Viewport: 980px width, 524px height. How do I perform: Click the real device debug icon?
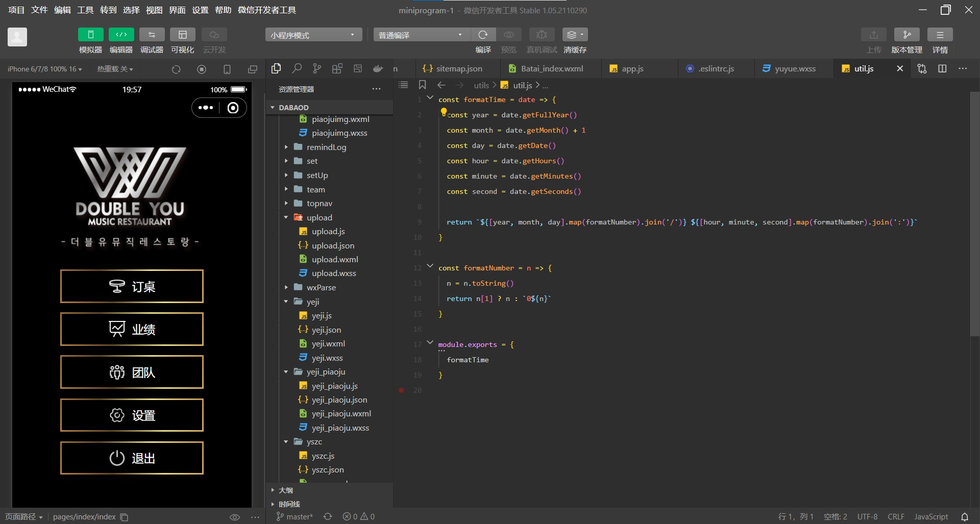(542, 35)
